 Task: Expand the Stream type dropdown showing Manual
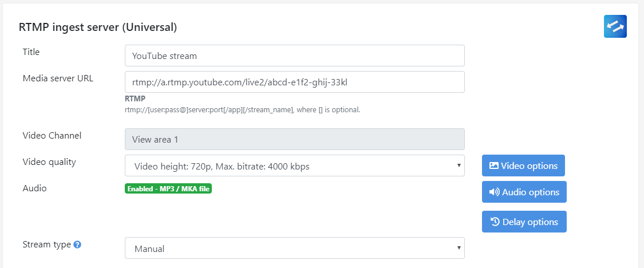[294, 249]
